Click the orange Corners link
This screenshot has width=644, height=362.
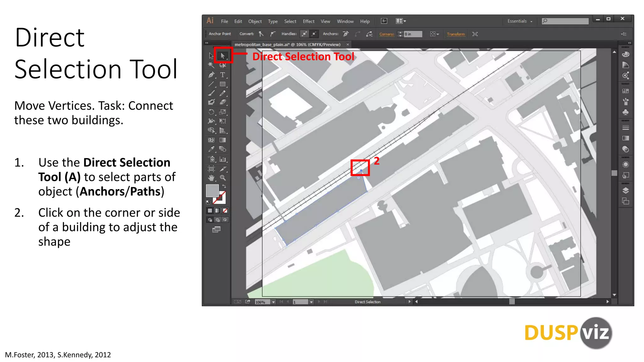(x=386, y=34)
